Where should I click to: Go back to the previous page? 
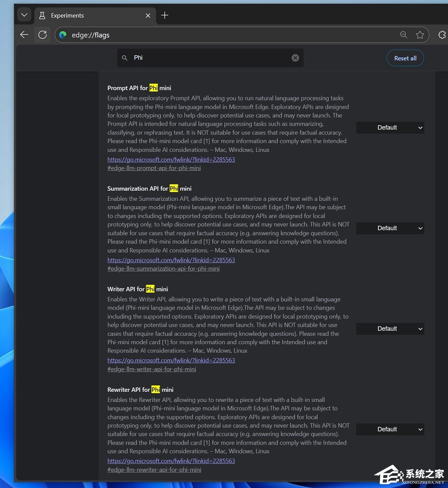24,35
